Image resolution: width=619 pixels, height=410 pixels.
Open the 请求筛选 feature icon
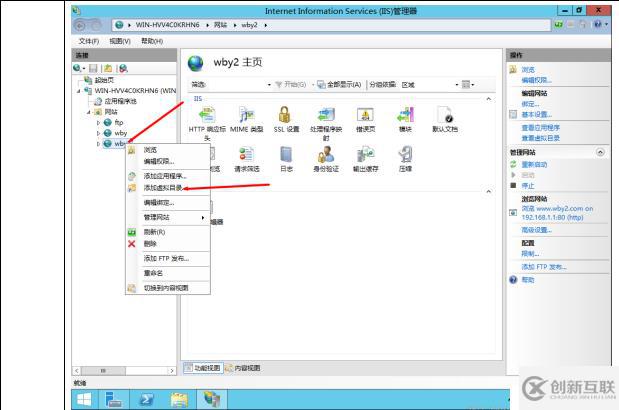click(x=247, y=154)
